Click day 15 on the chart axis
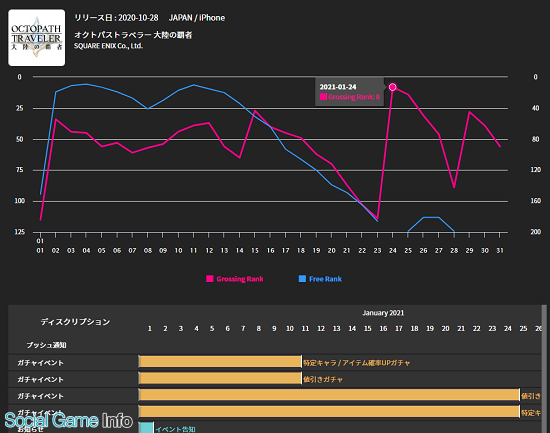Viewport: 550px width, 433px height. [x=255, y=251]
